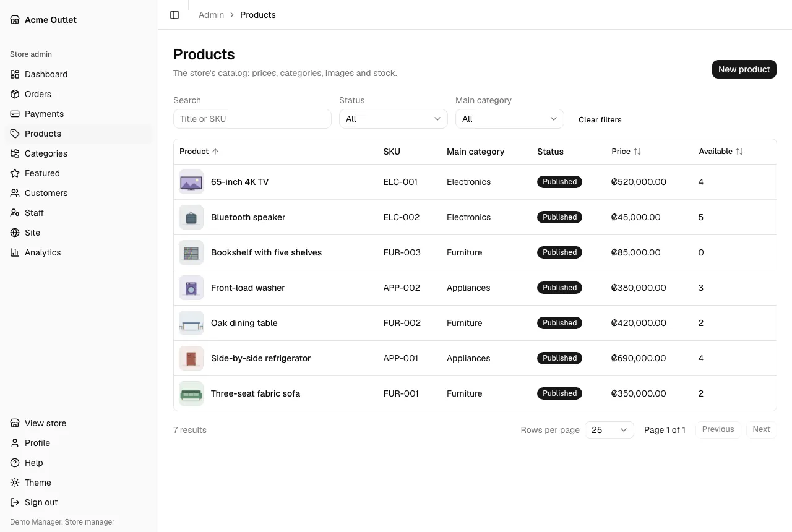Click the Payments card icon

click(x=15, y=114)
